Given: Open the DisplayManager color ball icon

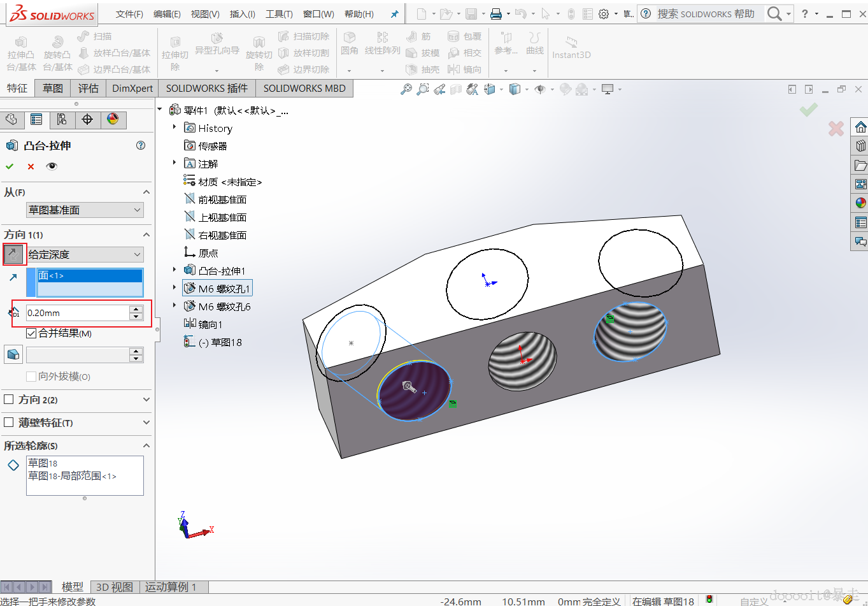Looking at the screenshot, I should [113, 120].
